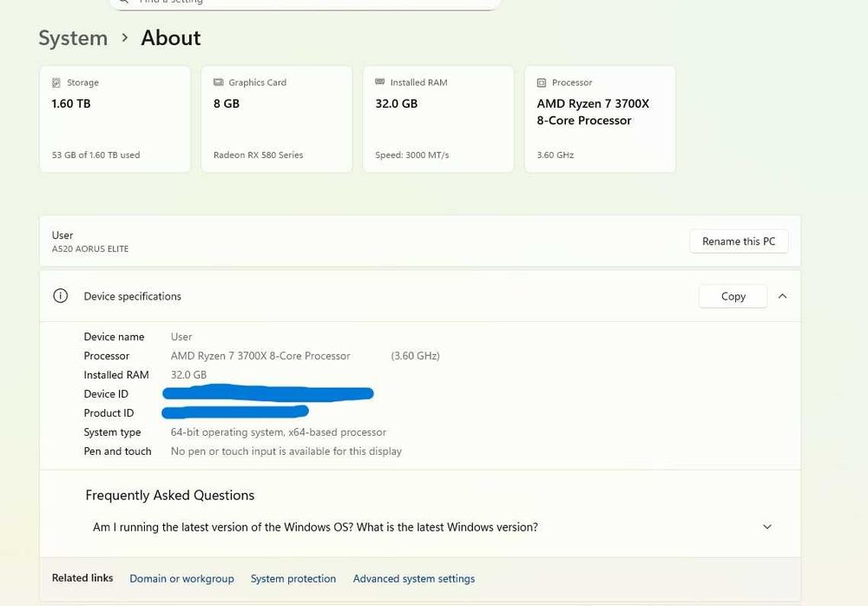The width and height of the screenshot is (868, 606).
Task: Click the '(3.60 GHz)' value
Action: point(415,356)
